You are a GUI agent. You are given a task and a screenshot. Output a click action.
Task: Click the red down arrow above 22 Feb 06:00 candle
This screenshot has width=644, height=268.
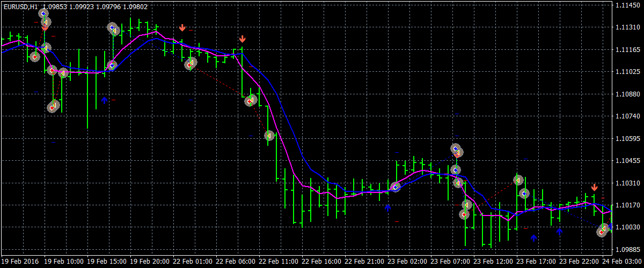243,39
